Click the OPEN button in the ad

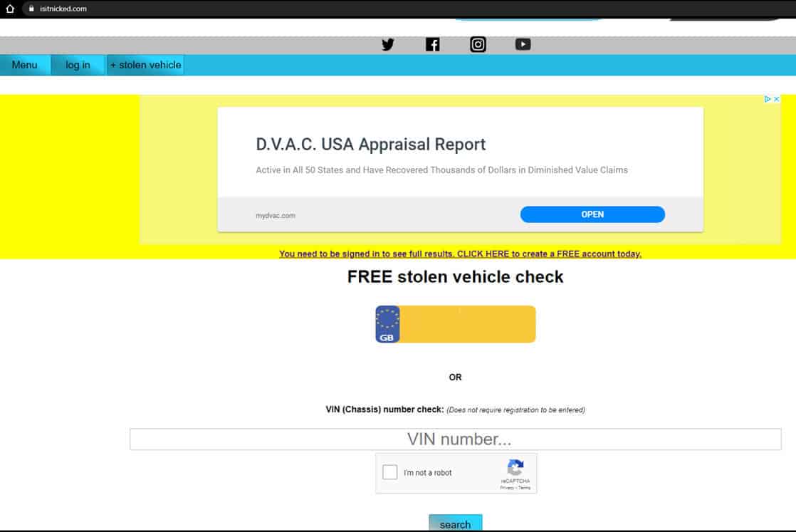coord(592,214)
